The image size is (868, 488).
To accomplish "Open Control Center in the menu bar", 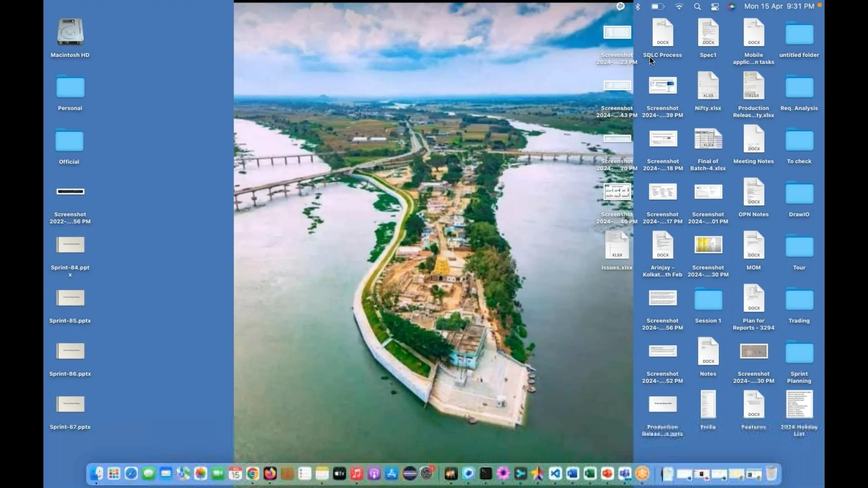I will (x=715, y=6).
